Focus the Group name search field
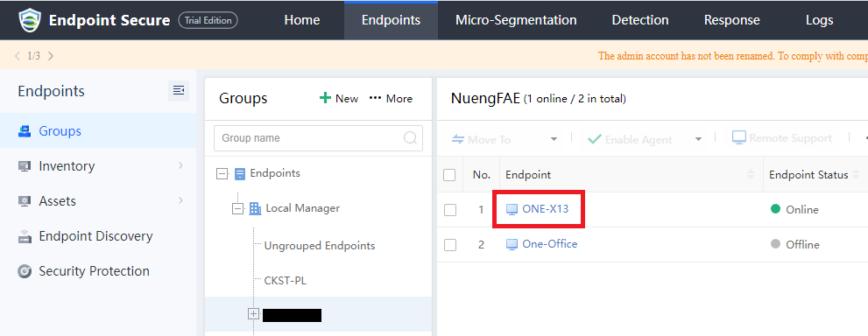The width and height of the screenshot is (868, 336). point(318,138)
